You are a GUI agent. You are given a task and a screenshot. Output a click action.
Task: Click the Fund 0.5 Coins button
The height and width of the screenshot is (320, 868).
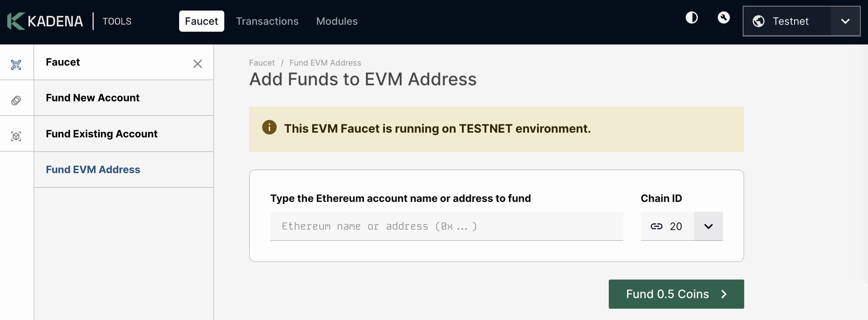tap(675, 294)
